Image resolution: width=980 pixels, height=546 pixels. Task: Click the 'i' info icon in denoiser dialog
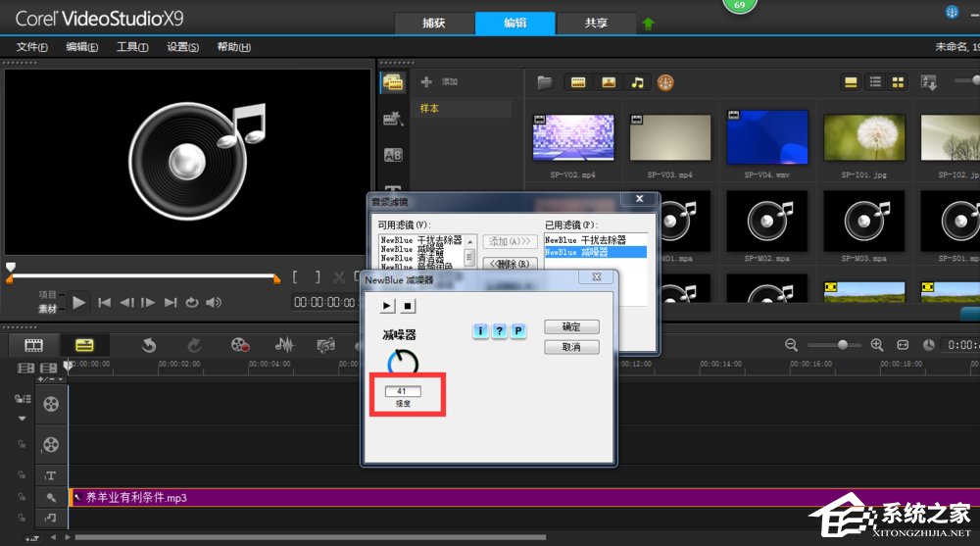[x=480, y=331]
